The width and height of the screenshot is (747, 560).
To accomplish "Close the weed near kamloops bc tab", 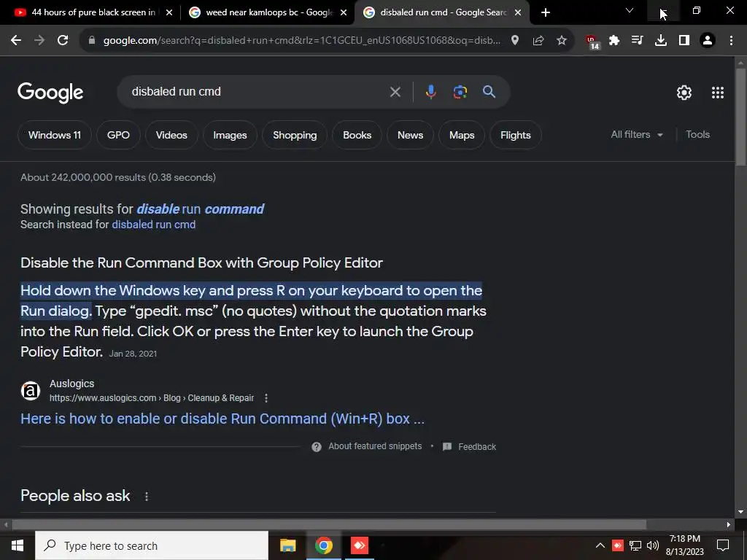I will tap(344, 13).
